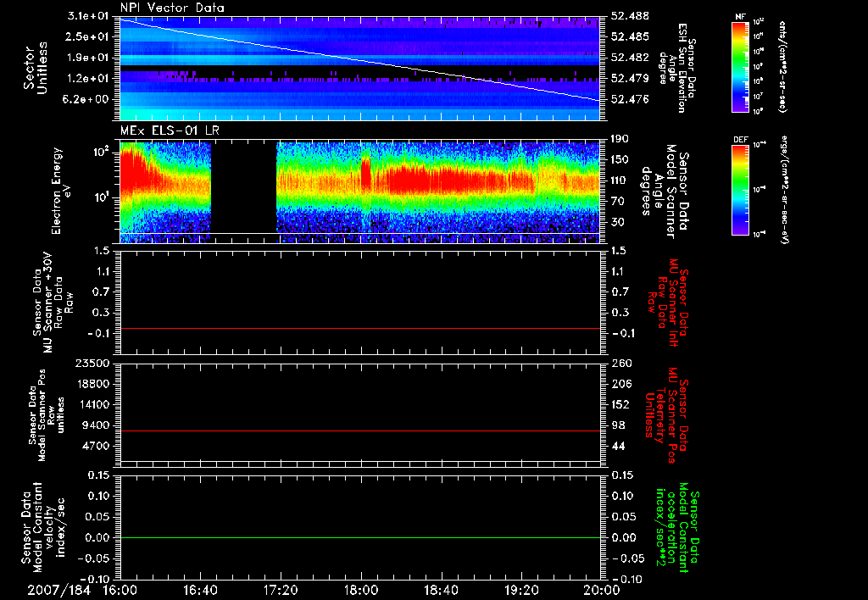This screenshot has width=868, height=600.
Task: Click the 152 telemetry tick label
Action: coord(620,404)
